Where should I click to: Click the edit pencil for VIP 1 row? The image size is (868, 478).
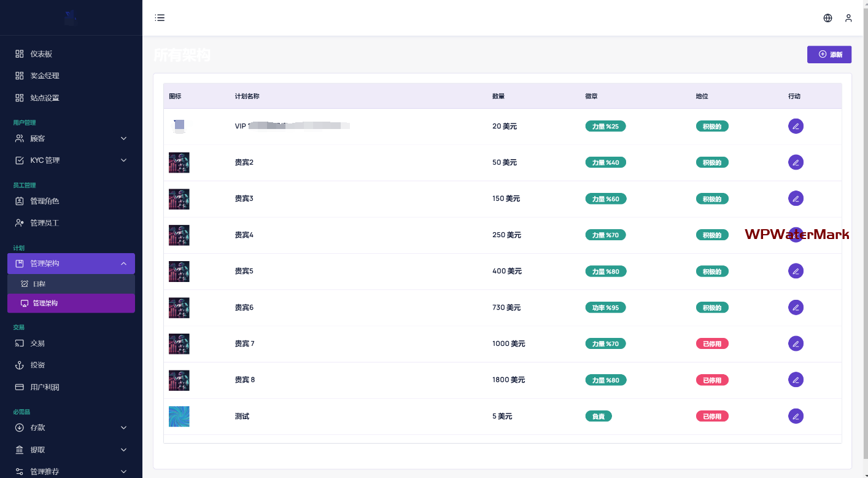[796, 126]
